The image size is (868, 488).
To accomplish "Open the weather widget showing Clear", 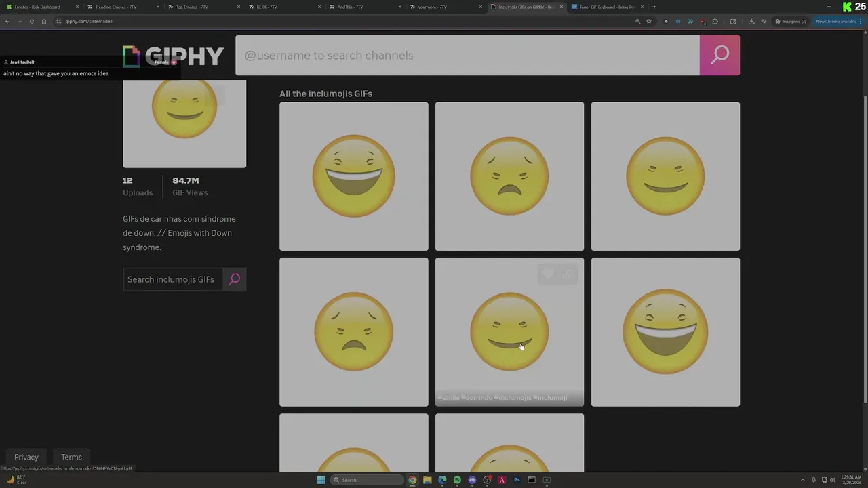I will (x=16, y=480).
